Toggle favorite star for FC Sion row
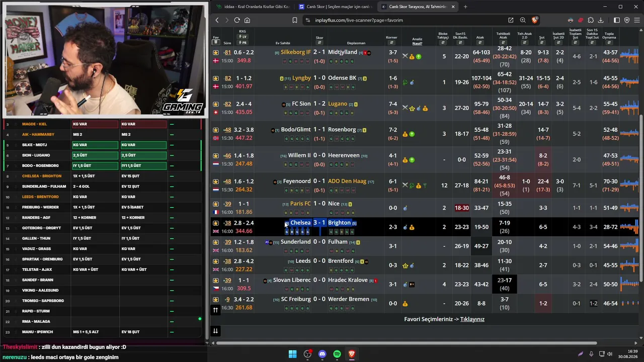The height and width of the screenshot is (362, 644). pos(216,104)
